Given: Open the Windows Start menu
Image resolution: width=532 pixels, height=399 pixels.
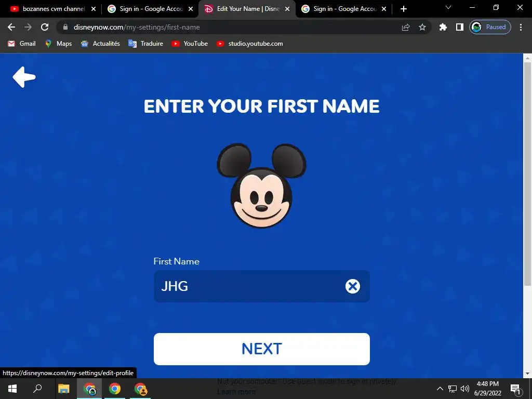Looking at the screenshot, I should (x=12, y=389).
